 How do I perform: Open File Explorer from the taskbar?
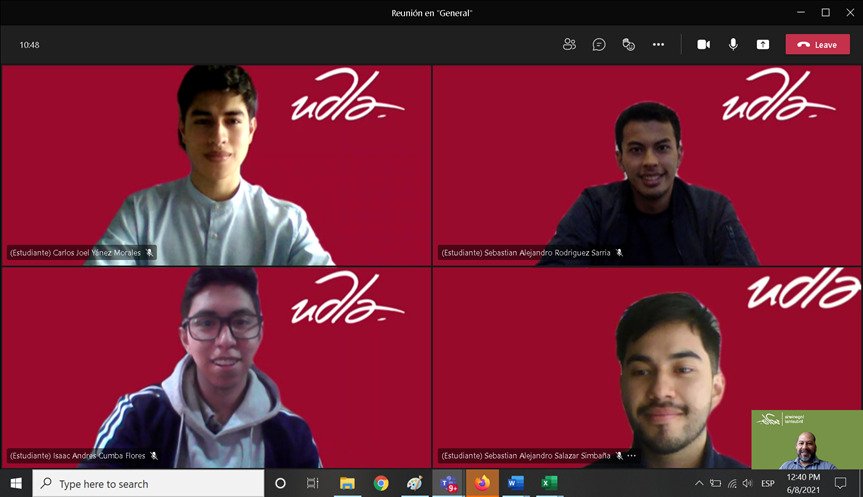pyautogui.click(x=347, y=483)
